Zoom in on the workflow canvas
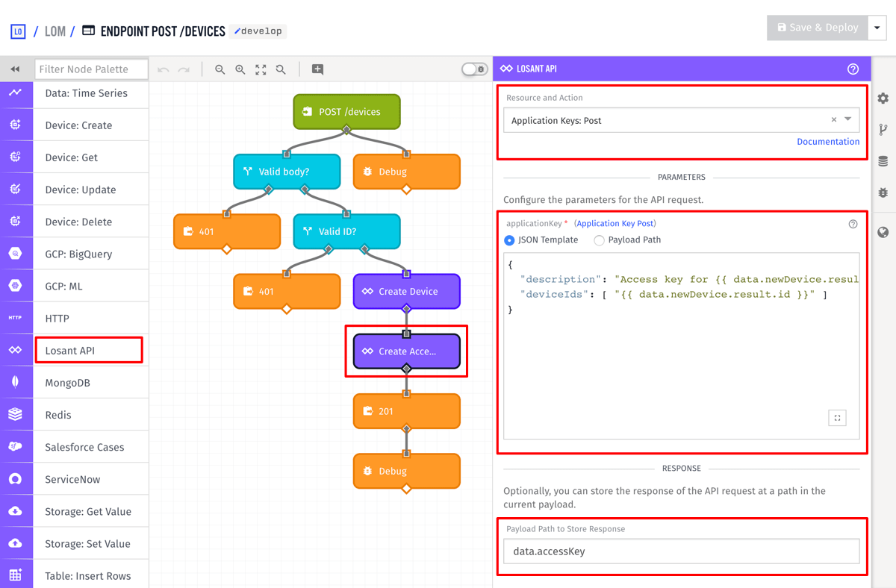This screenshot has height=588, width=896. (x=240, y=69)
